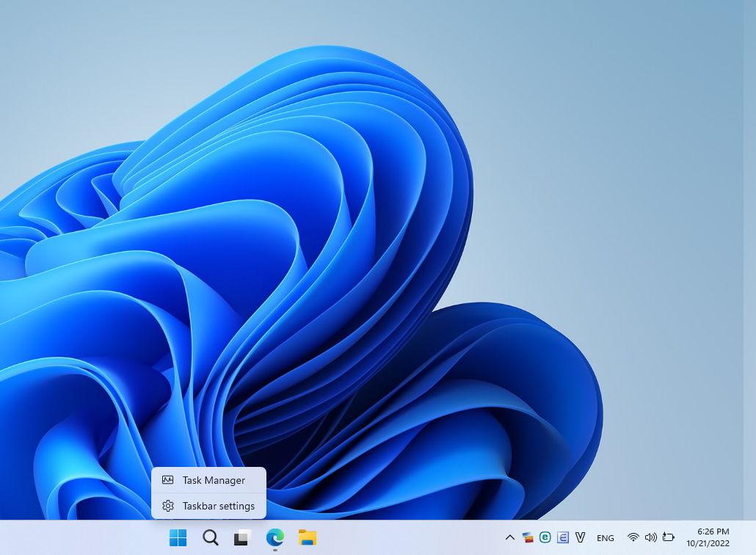Choose Taskbar settings in the context menu
756x555 pixels.
tap(208, 506)
